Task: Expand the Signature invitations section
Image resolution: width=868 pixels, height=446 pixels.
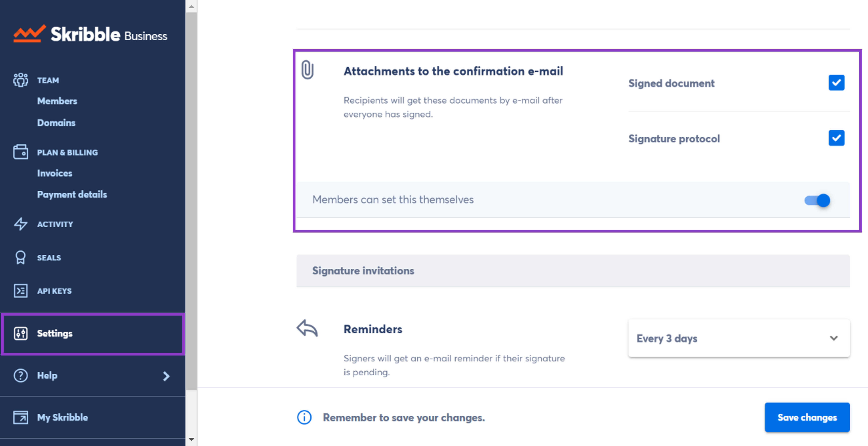Action: (x=363, y=271)
